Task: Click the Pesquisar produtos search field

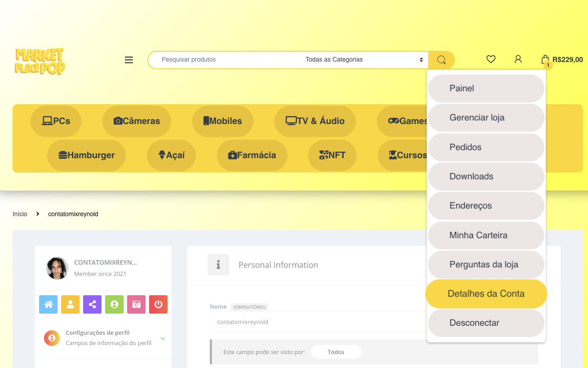Action: pyautogui.click(x=225, y=60)
